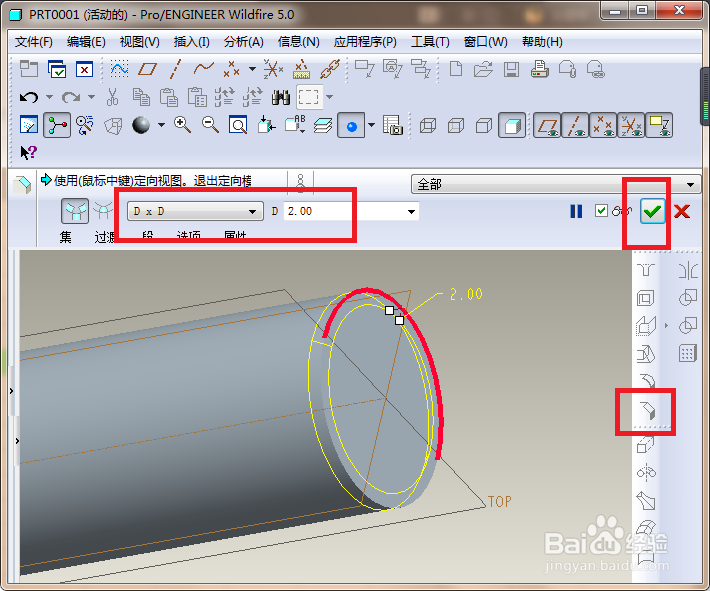Toggle the preview checkbox
Viewport: 710px width, 591px height.
(x=601, y=211)
